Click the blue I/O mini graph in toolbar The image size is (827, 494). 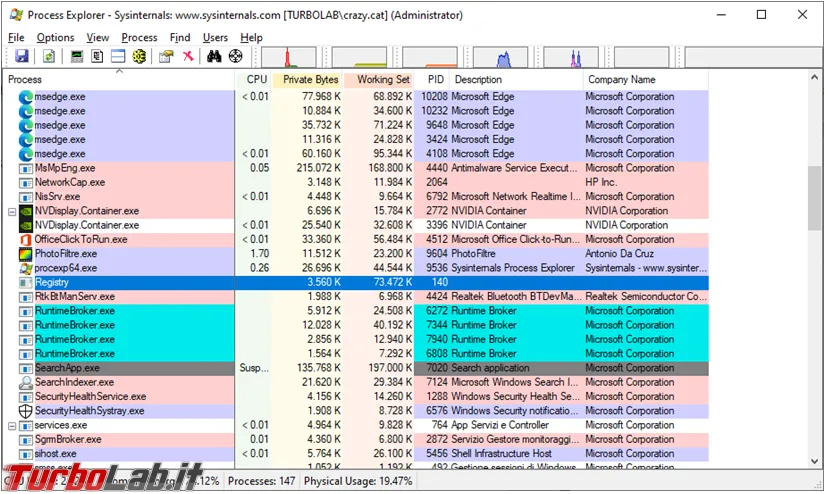tap(501, 57)
